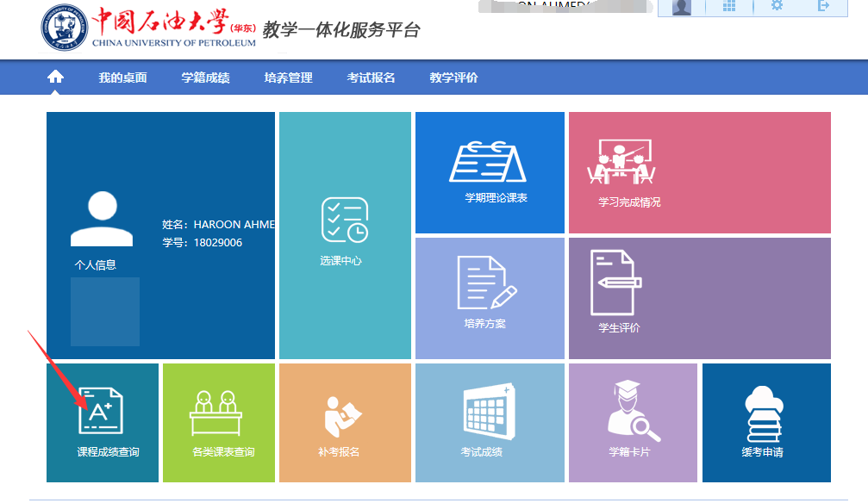
Task: Open the 课程成绩查询 grade query tile
Action: [x=102, y=422]
